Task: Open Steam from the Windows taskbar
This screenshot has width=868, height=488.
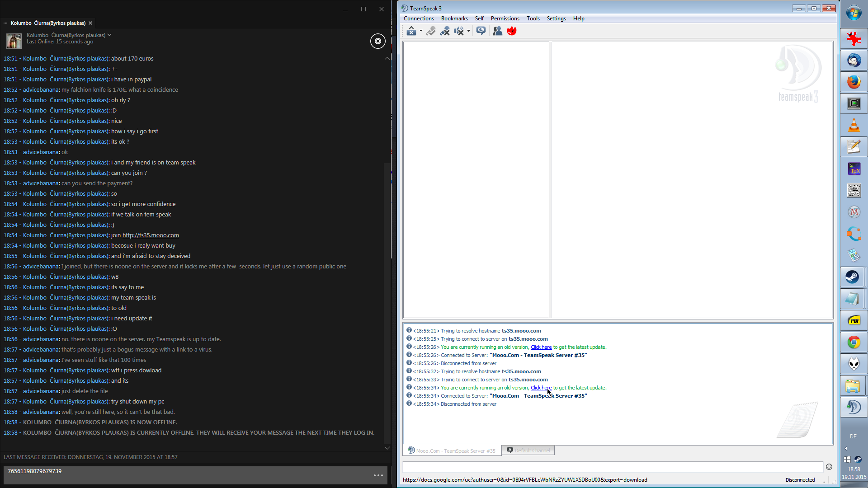Action: (x=853, y=277)
